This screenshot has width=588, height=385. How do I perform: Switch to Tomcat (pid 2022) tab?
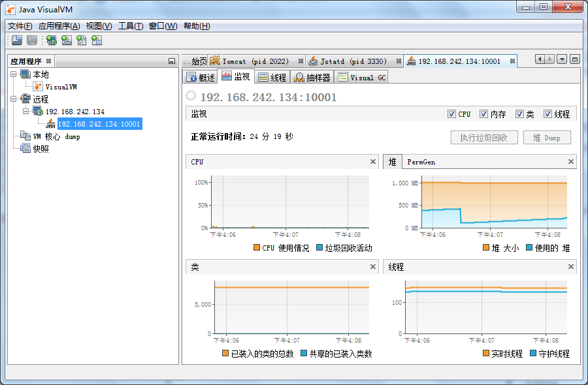tap(255, 61)
